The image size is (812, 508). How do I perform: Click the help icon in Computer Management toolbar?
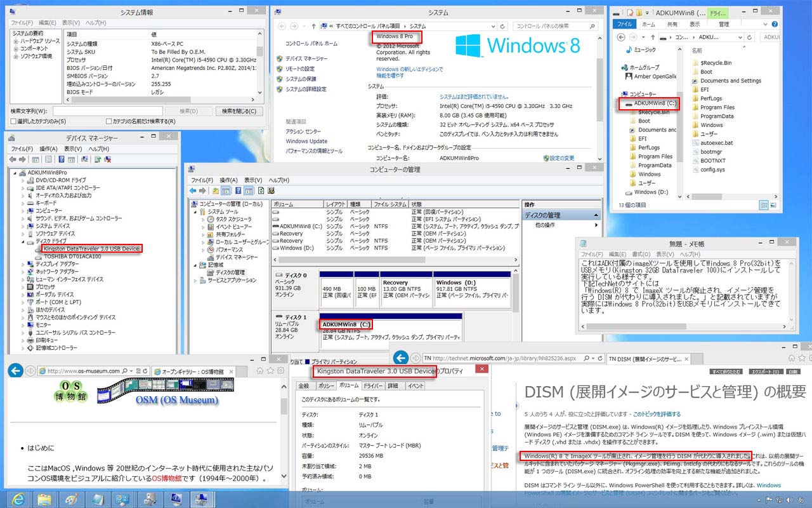point(238,190)
